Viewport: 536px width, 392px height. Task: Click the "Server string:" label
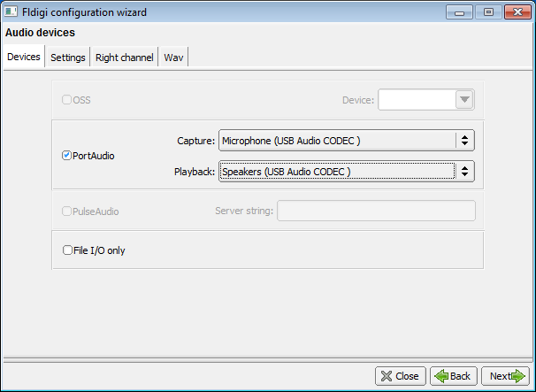[x=244, y=211]
